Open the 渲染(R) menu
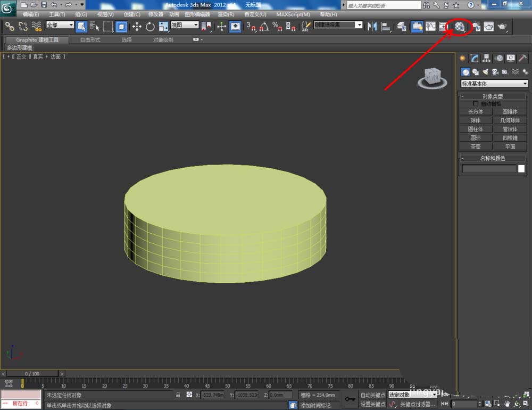 [226, 14]
